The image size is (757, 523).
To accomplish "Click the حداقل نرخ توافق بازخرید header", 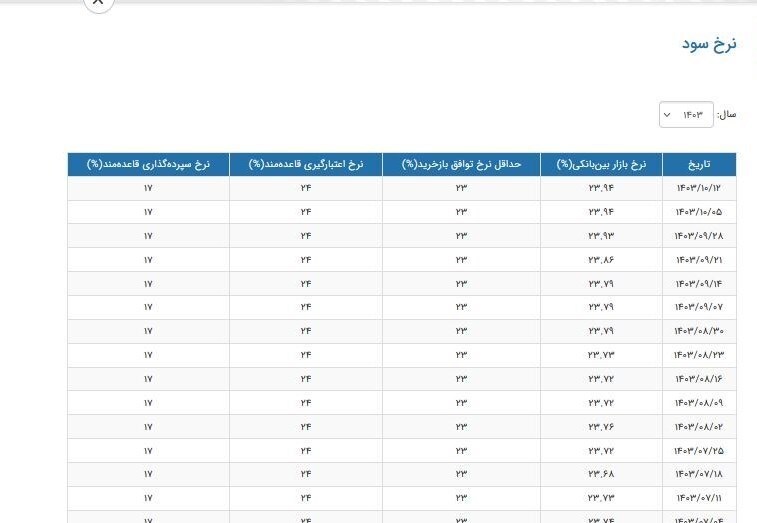I will [461, 164].
